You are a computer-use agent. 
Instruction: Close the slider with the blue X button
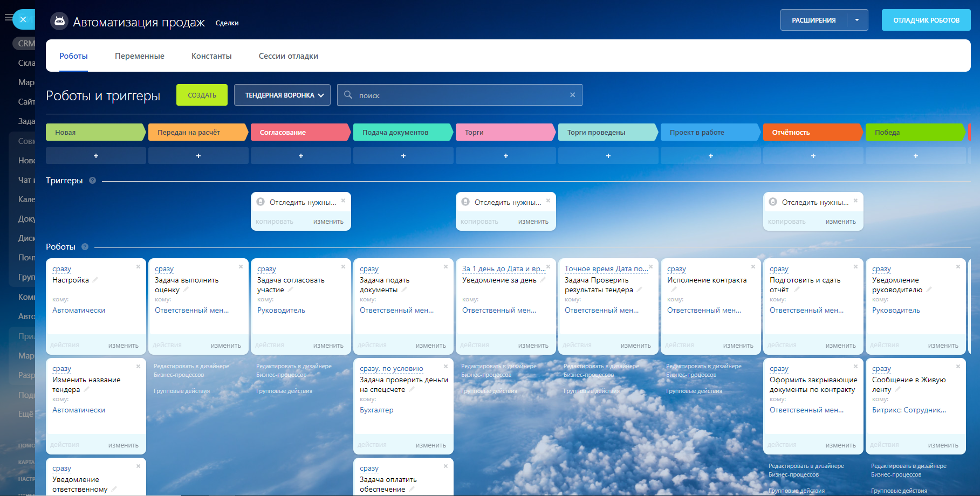pos(23,19)
